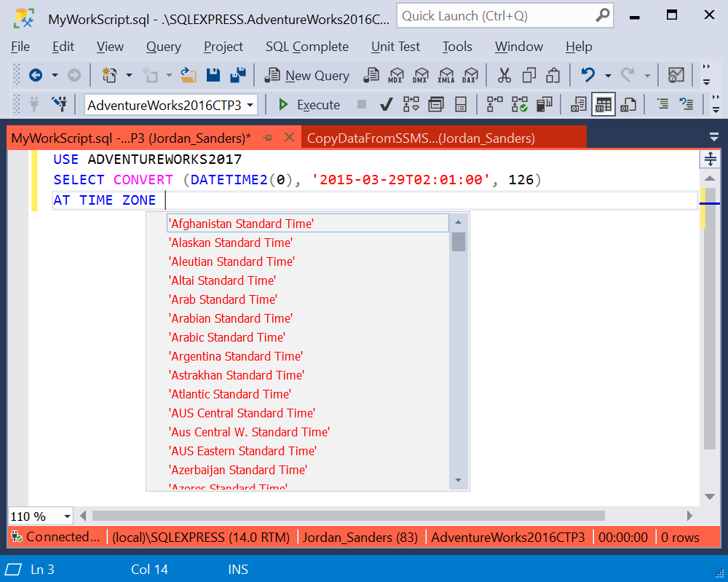Click the Execute button
The height and width of the screenshot is (582, 728).
(308, 104)
